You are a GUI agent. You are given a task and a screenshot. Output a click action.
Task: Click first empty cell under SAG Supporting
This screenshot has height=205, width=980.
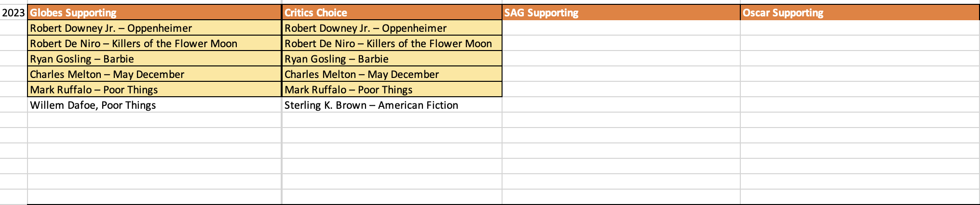[621, 28]
